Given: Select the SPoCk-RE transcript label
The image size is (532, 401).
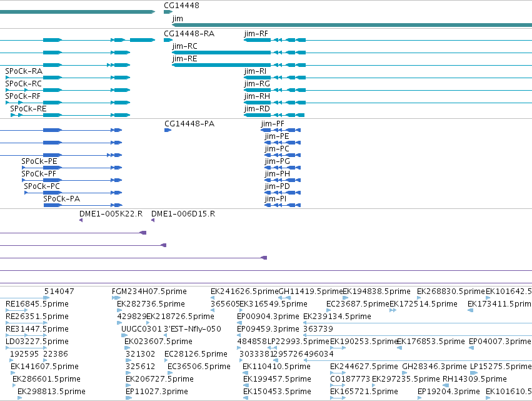Looking at the screenshot, I should (28, 109).
